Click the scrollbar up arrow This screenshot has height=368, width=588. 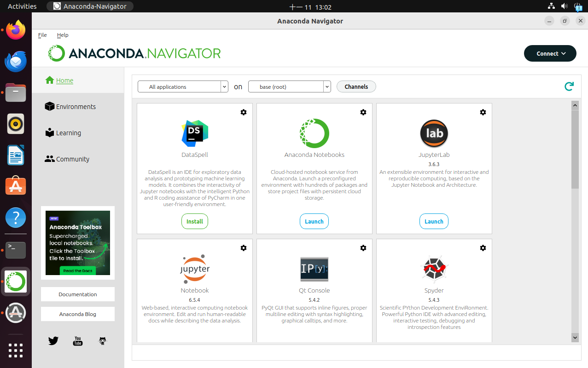pos(575,105)
